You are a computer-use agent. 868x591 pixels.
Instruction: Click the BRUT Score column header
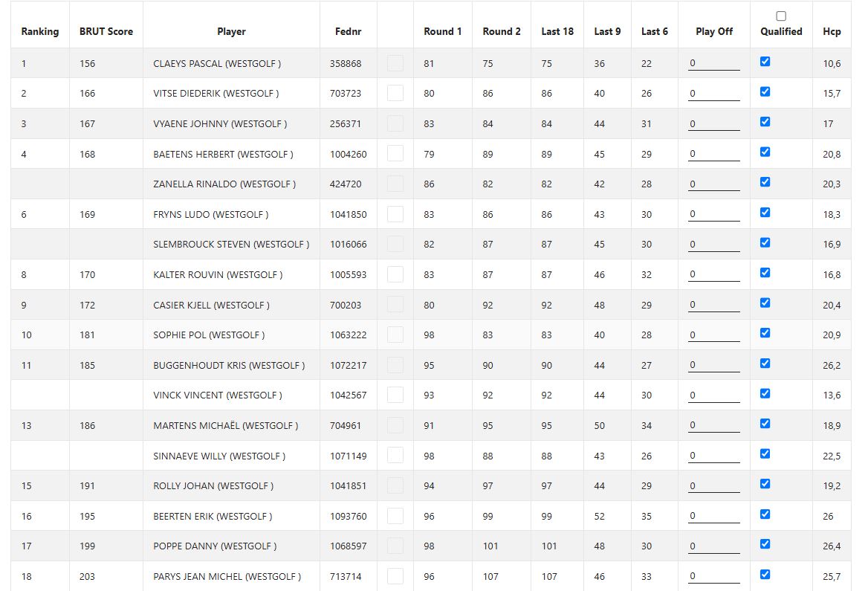tap(106, 31)
